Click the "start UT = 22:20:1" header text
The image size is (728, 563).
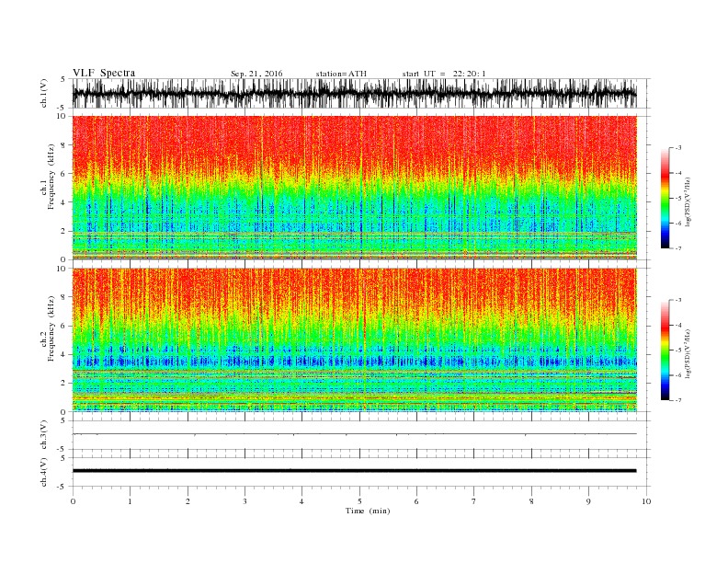pyautogui.click(x=444, y=74)
